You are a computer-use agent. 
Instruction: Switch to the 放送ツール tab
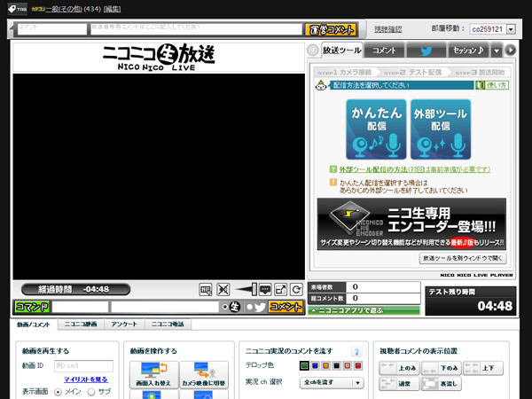[x=341, y=51]
